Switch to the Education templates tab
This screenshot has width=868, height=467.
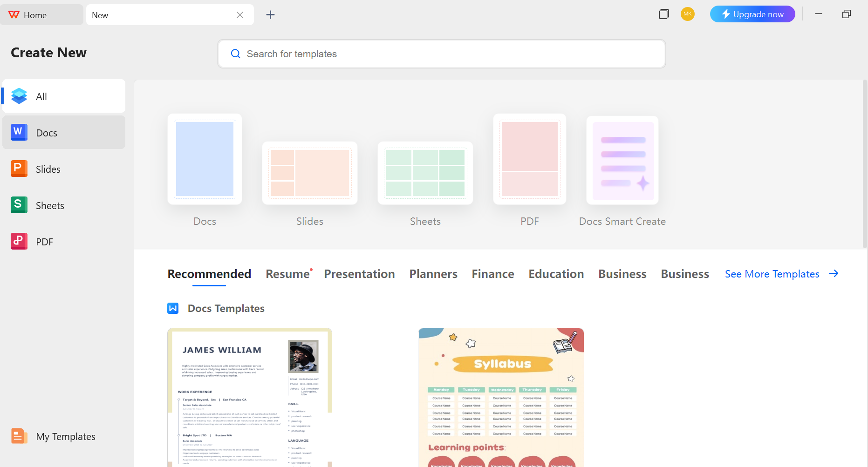point(556,274)
